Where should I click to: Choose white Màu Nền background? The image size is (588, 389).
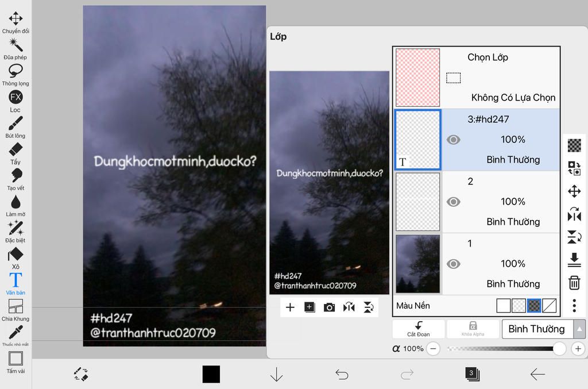click(x=503, y=306)
